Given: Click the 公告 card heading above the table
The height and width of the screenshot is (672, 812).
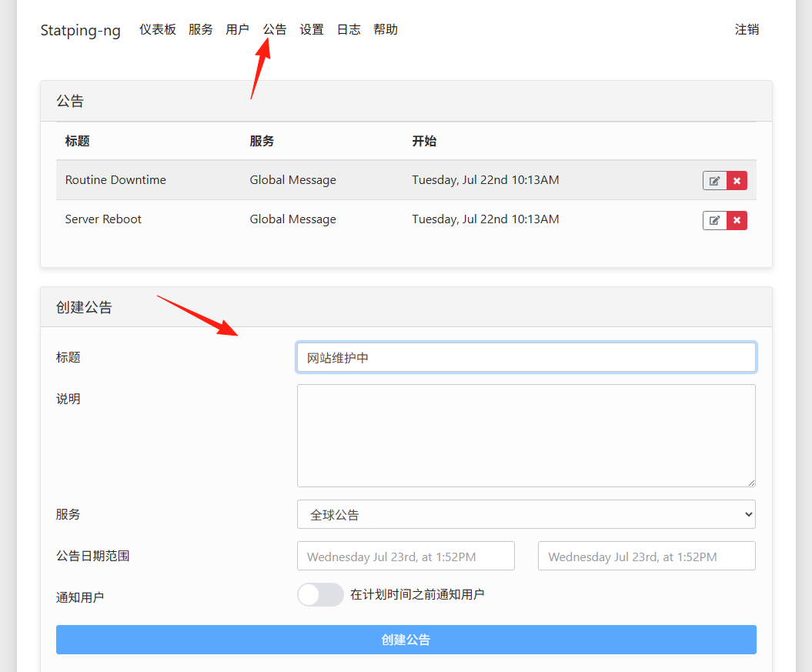Looking at the screenshot, I should pyautogui.click(x=70, y=100).
